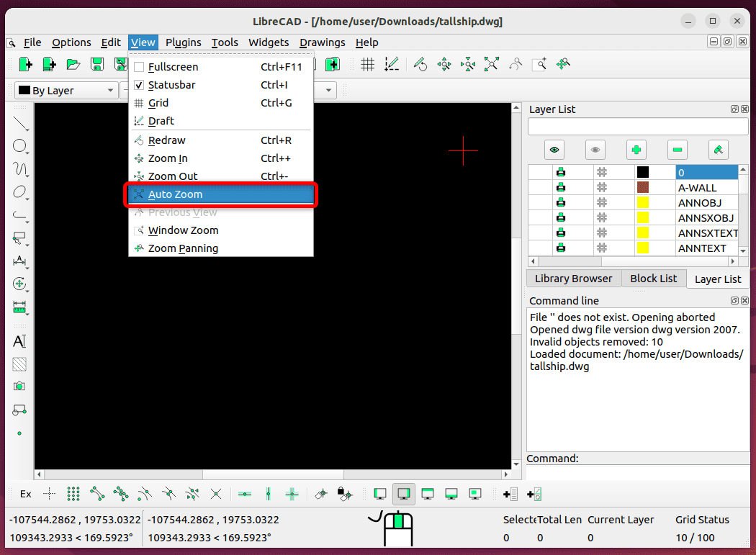Select the Ellipse tool in left toolbar

pos(19,192)
